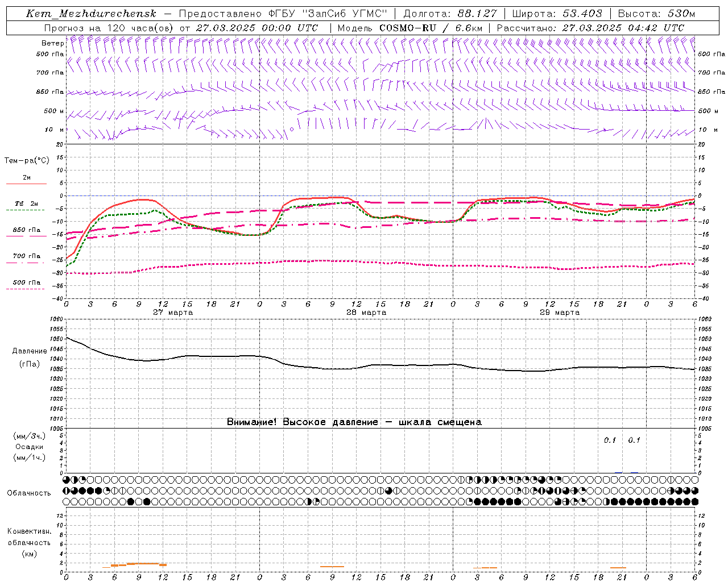Click the (мм/1ч.) units label
Viewport: 728px width, 582px height.
click(x=30, y=458)
